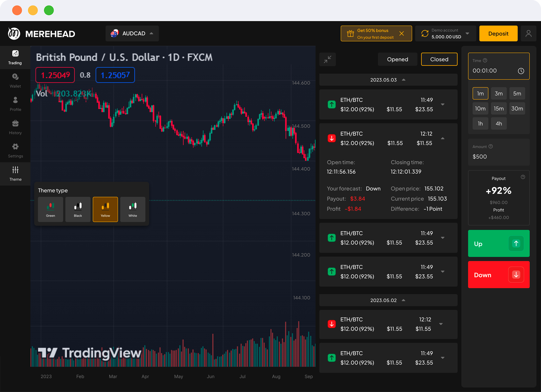Screen dimensions: 541x392
Task: Close the 50% bonus banner
Action: point(401,34)
